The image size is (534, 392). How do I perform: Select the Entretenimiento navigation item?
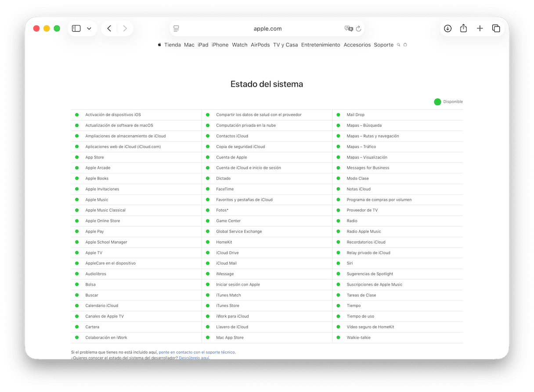click(321, 45)
